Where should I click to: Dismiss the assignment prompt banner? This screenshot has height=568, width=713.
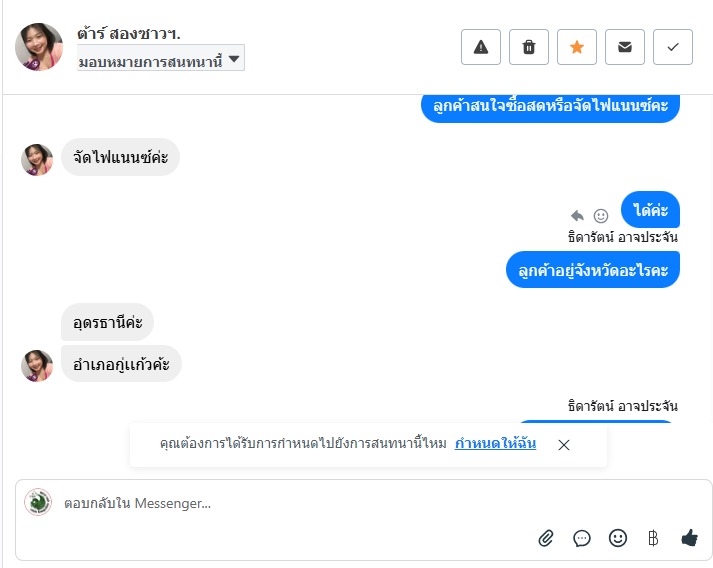[564, 445]
